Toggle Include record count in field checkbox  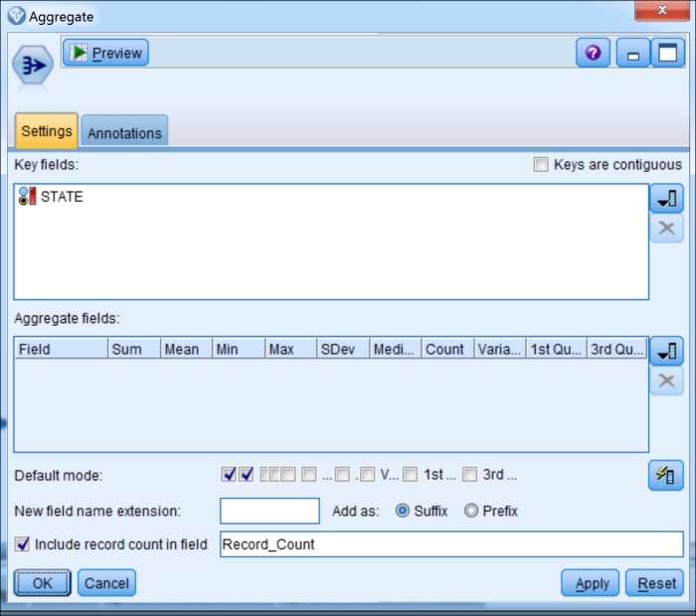click(22, 544)
